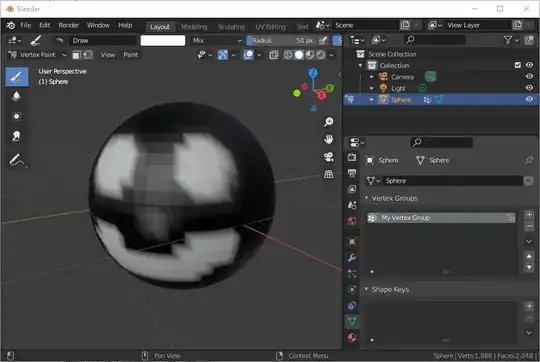
Task: Toggle X-ray display button
Action: coord(274,55)
